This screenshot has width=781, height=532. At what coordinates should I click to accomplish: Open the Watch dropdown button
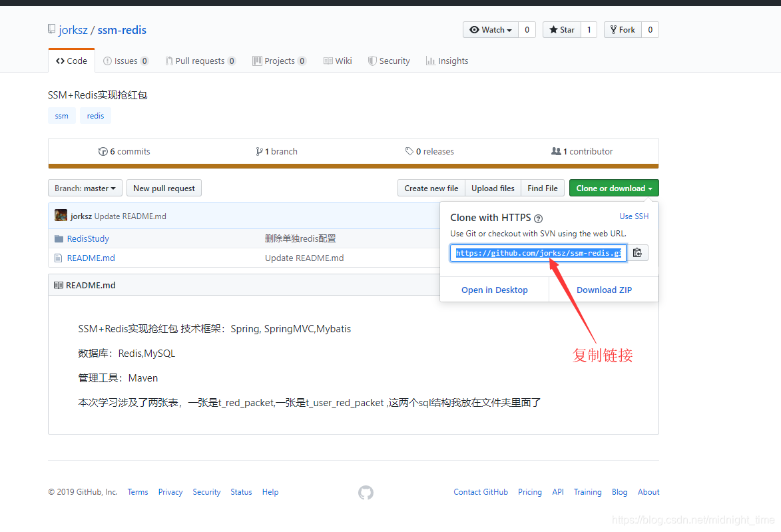coord(491,30)
